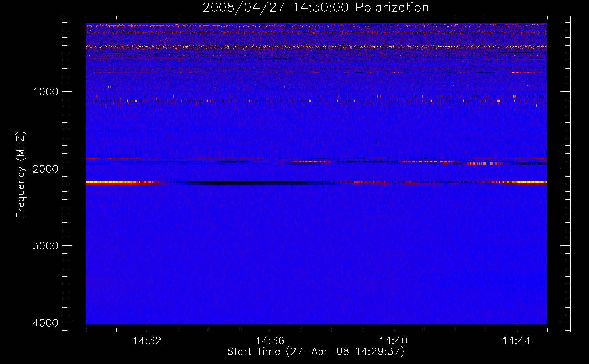Click the 2000 frequency tick label
Screen dimensions: 589x364
(x=46, y=169)
